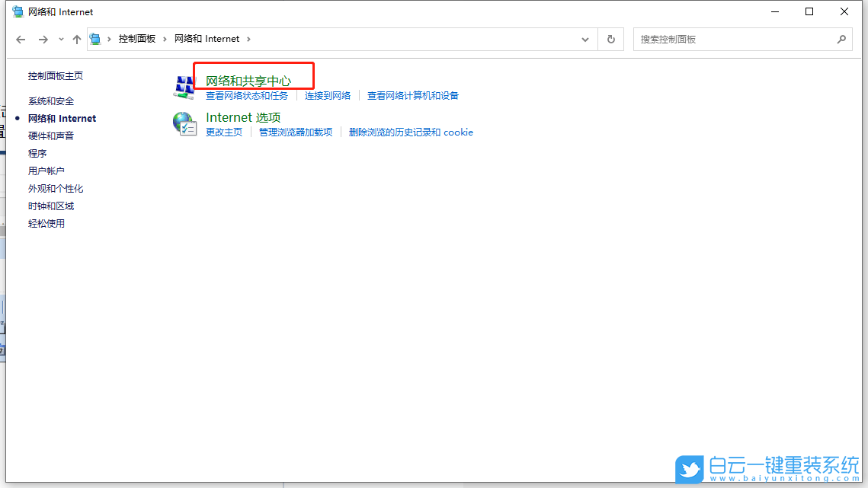Open the 系统和安全 category
Viewport: 868px width, 488px height.
tap(50, 100)
